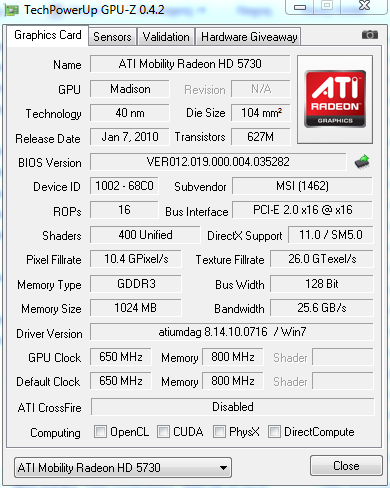
Task: Open the Validation tab
Action: tap(166, 37)
